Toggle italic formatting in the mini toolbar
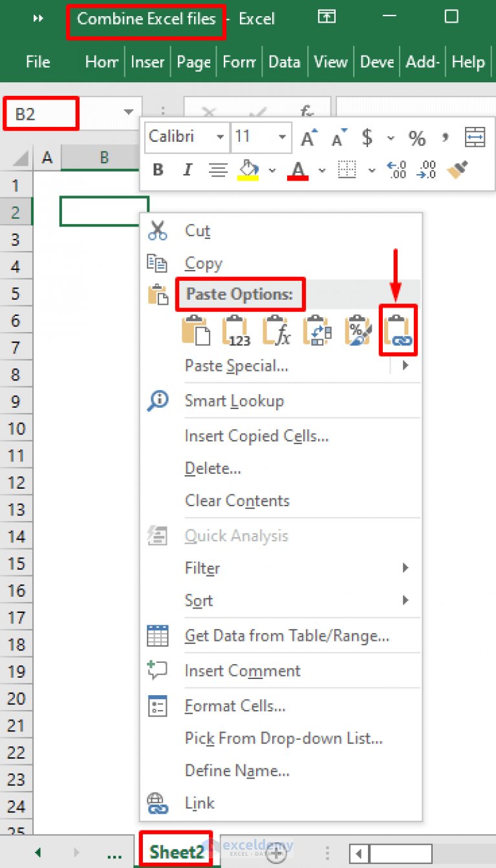The image size is (496, 868). (x=187, y=170)
